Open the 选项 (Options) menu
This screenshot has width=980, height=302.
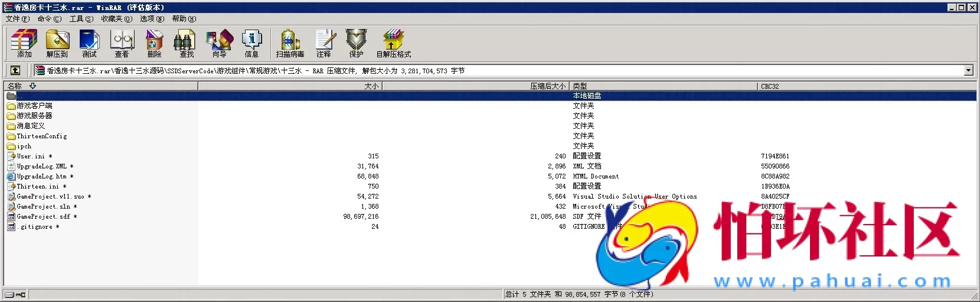tap(152, 19)
